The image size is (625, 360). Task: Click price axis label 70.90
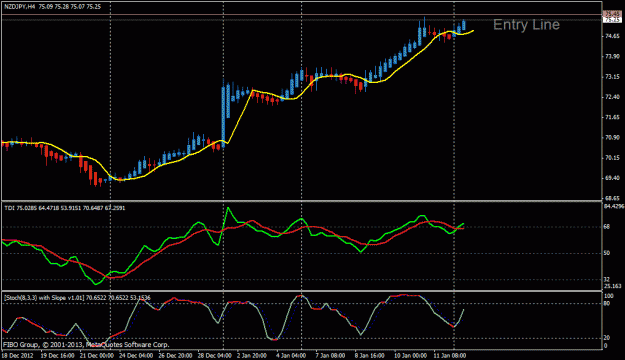click(612, 138)
